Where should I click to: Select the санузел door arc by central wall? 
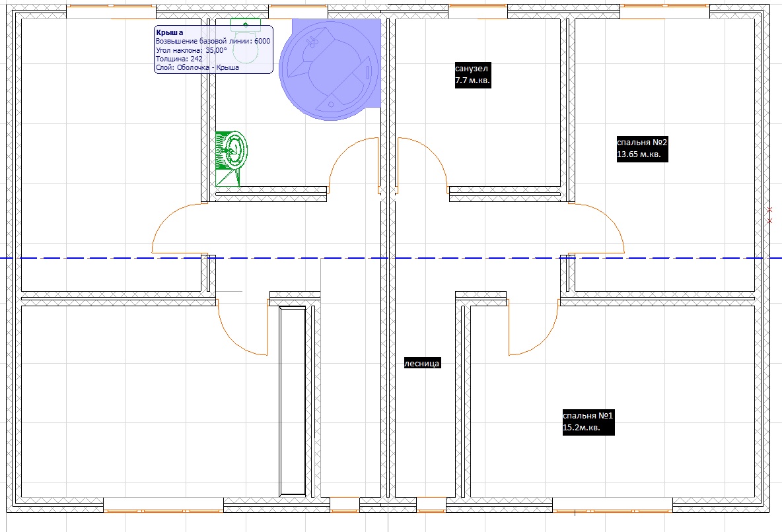[x=423, y=164]
